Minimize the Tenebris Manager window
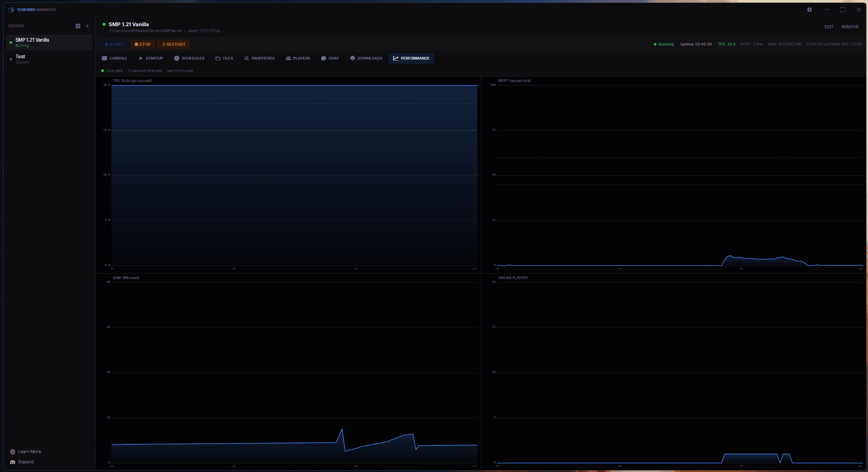This screenshot has height=472, width=868. [827, 10]
